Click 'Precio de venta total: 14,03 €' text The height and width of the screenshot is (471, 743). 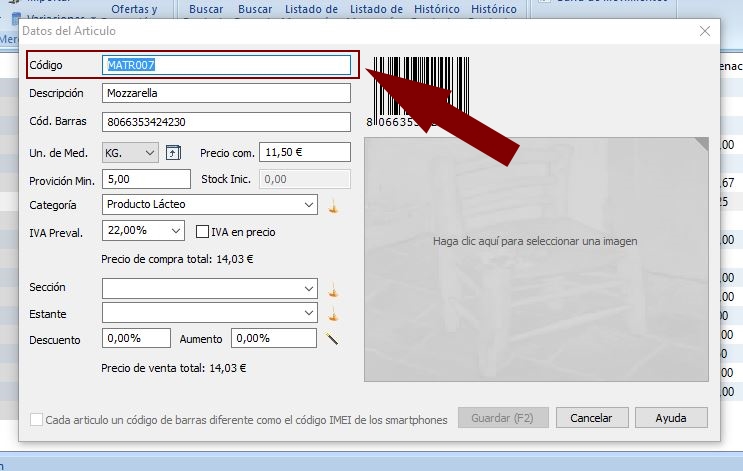(174, 368)
